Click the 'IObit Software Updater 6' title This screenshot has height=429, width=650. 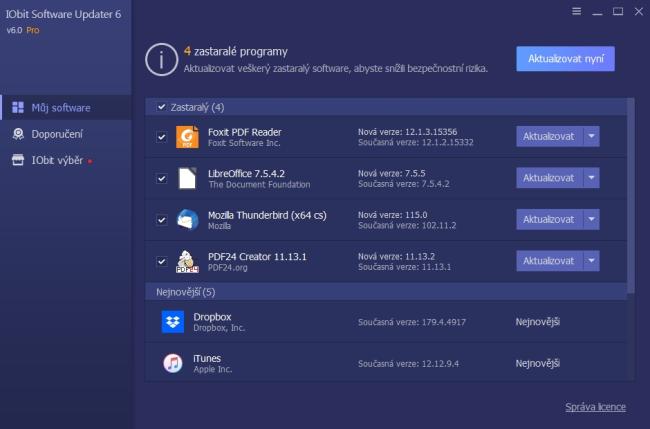(63, 14)
